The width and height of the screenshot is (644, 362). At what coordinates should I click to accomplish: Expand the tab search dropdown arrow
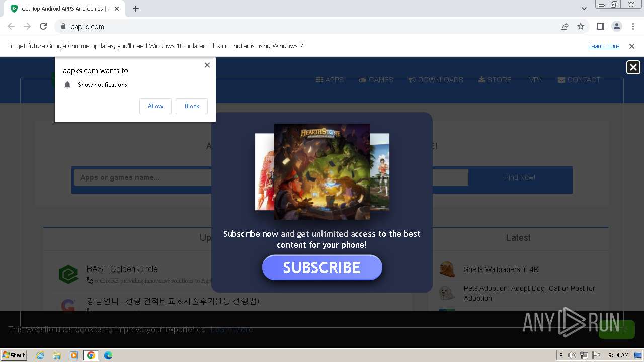click(x=584, y=8)
